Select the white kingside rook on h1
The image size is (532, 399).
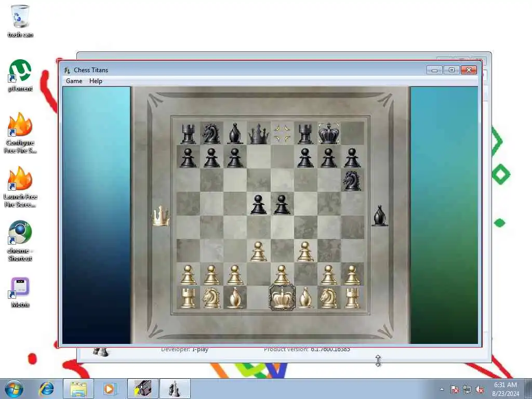tap(352, 298)
